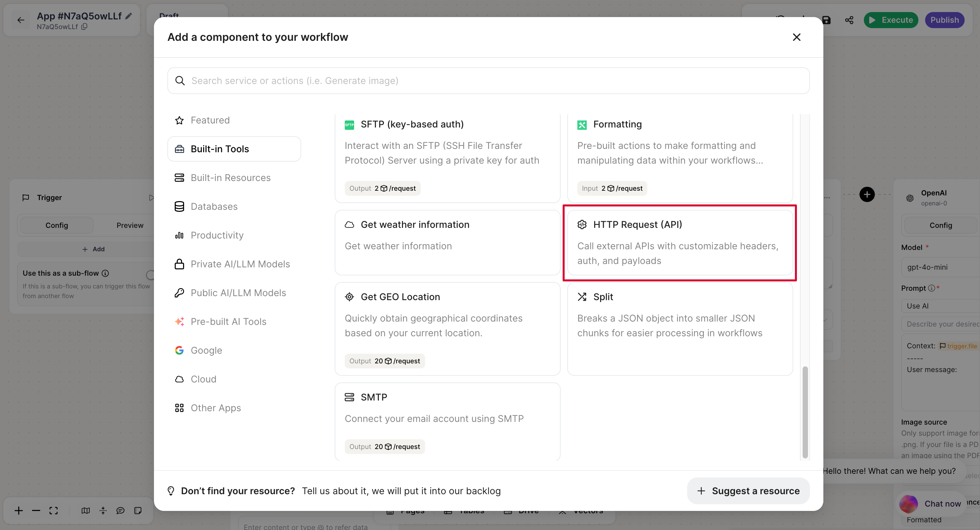Click the share icon in top bar
Viewport: 980px width, 530px height.
[x=849, y=20]
